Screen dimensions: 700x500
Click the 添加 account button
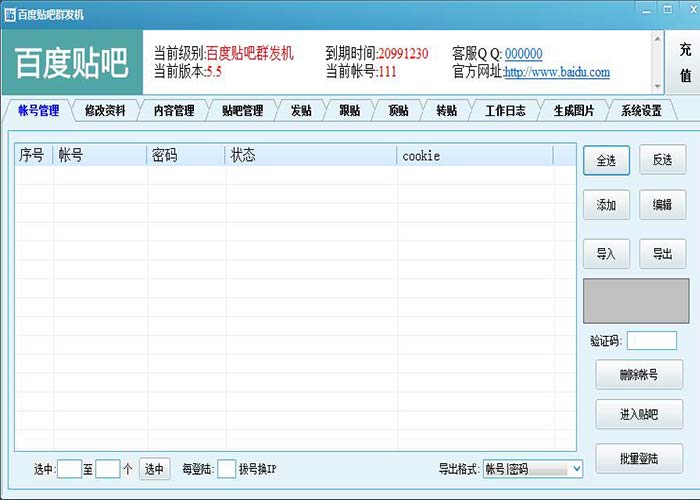click(606, 205)
